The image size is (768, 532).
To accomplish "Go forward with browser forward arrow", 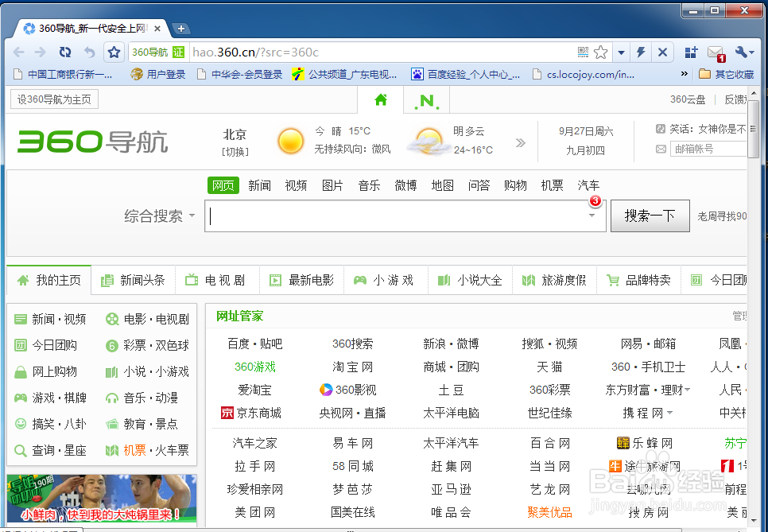I will click(x=41, y=52).
